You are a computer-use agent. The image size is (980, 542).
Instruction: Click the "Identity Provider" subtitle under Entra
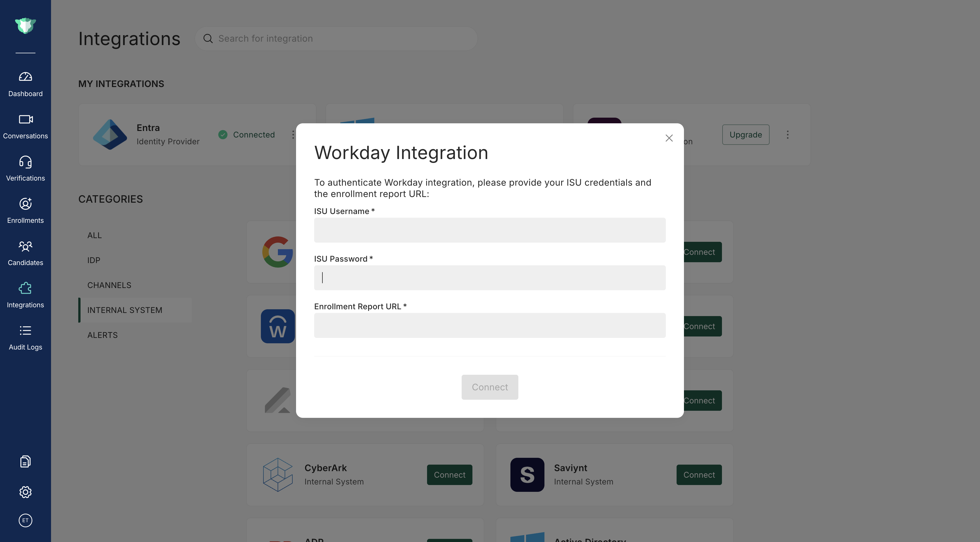pyautogui.click(x=168, y=141)
